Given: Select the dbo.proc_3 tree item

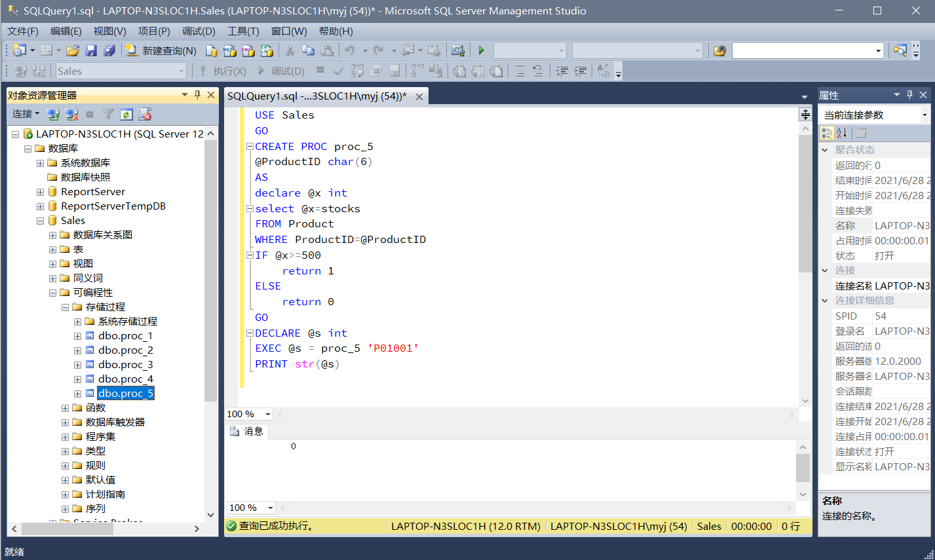Looking at the screenshot, I should click(125, 365).
